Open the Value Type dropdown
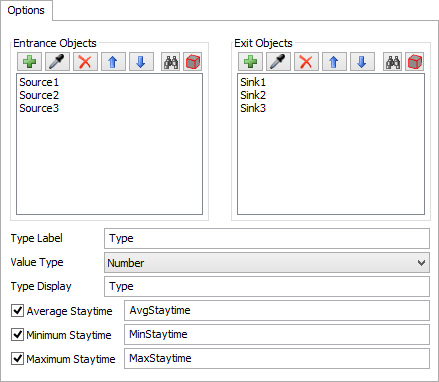Screen dimensions: 439x382 267,263
